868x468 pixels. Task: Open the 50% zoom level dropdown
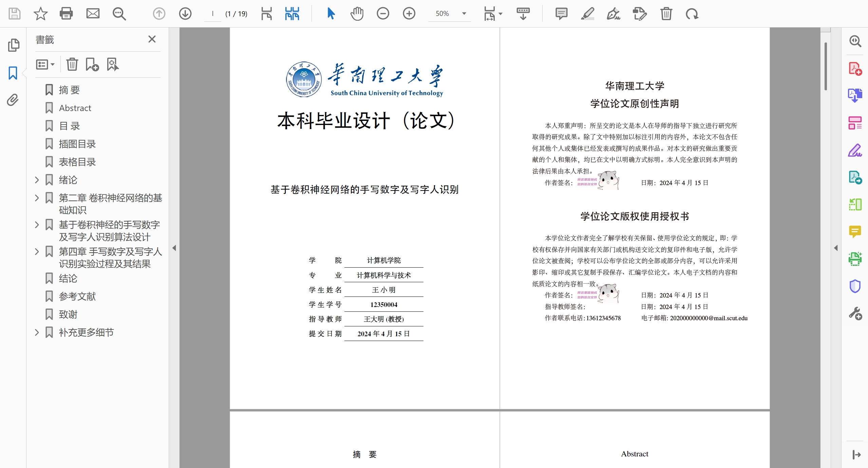[464, 14]
